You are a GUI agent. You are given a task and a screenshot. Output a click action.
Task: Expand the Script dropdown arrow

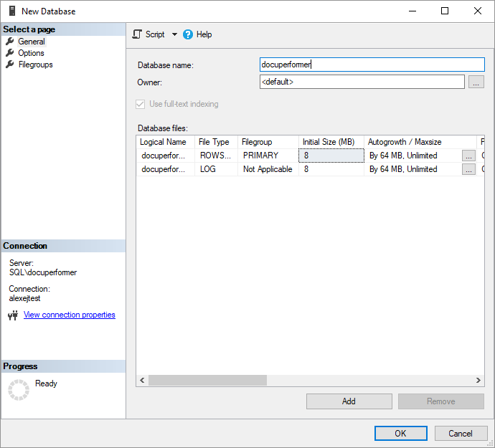[174, 34]
